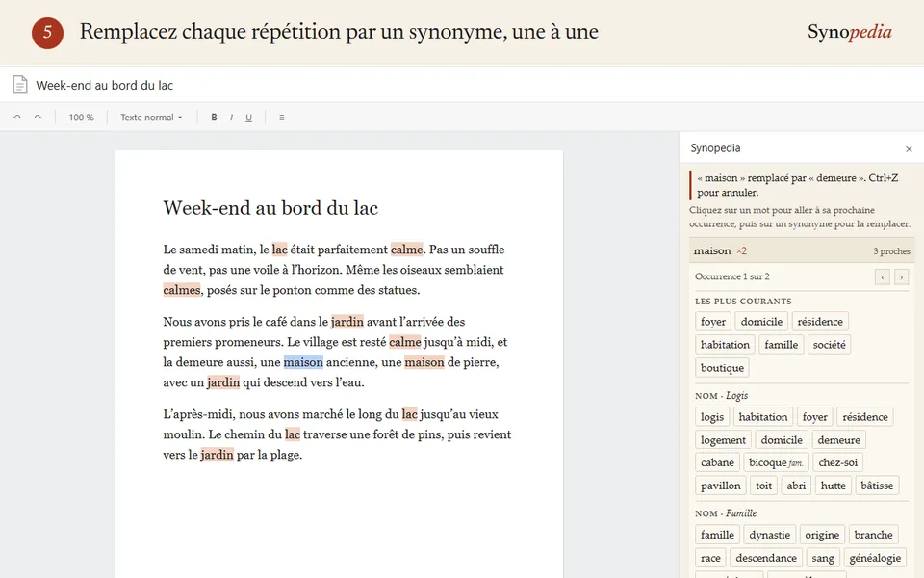Pick logis in the Logis group
This screenshot has width=924, height=578.
(x=712, y=417)
